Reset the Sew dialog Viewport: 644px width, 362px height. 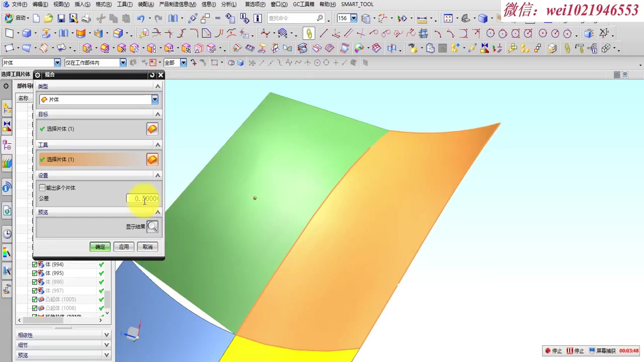click(x=152, y=75)
